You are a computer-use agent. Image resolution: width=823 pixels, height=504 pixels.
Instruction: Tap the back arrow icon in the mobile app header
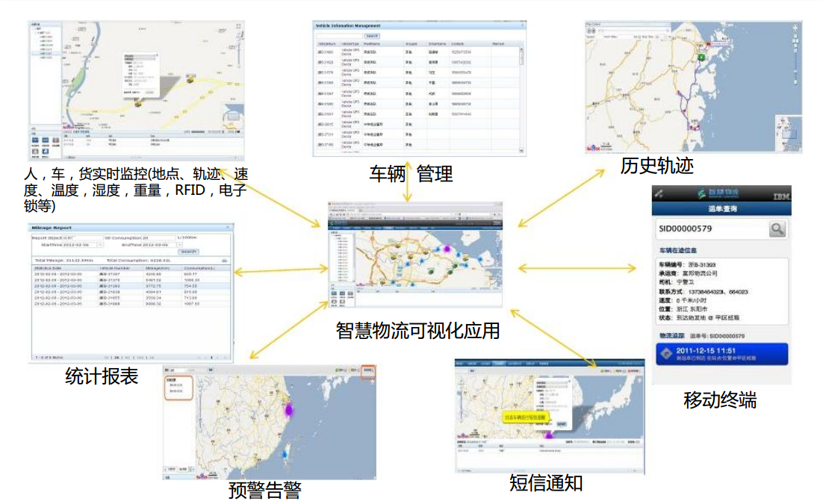point(659,193)
